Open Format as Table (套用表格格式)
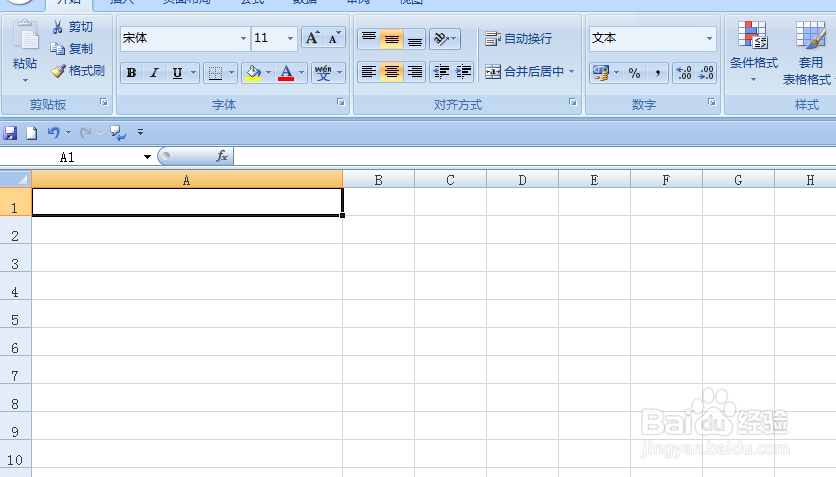Viewport: 836px width, 477px height. coord(808,53)
